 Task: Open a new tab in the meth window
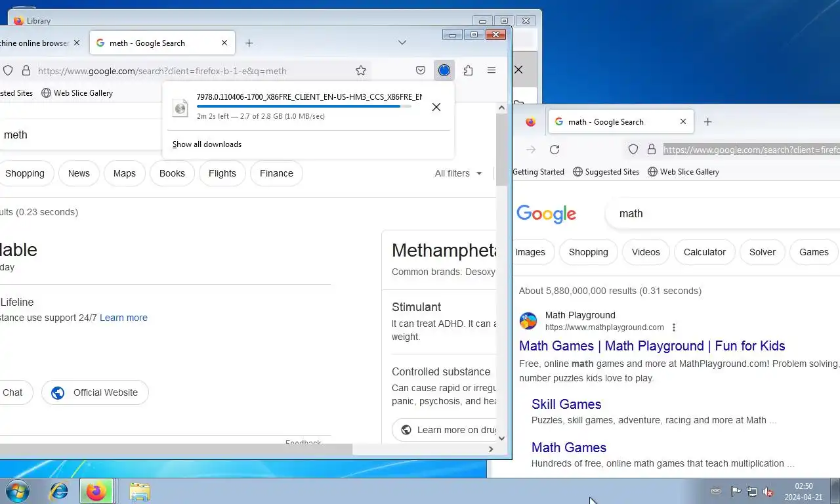click(x=249, y=43)
